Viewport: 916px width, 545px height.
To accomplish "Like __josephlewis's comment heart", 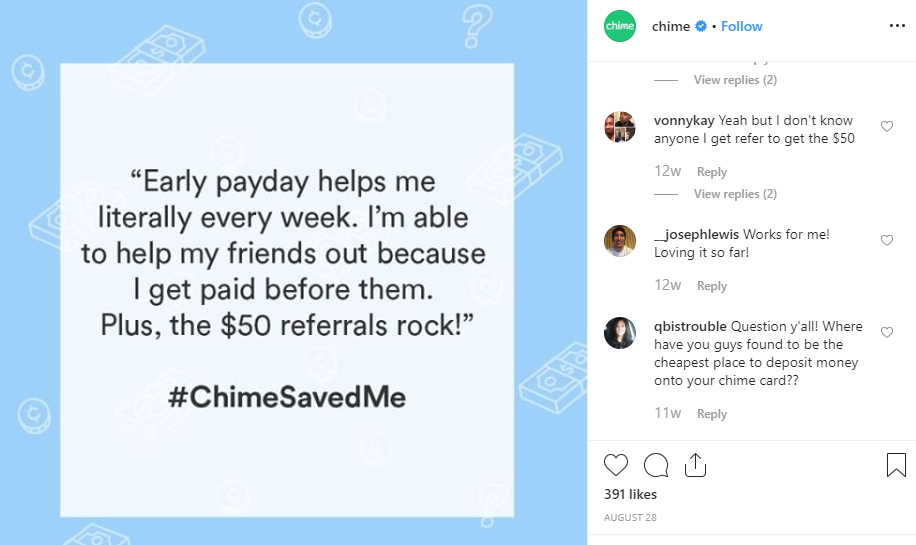I will [x=887, y=240].
